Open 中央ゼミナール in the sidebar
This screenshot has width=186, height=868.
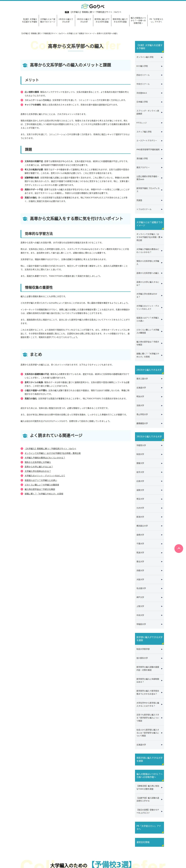pos(149,84)
